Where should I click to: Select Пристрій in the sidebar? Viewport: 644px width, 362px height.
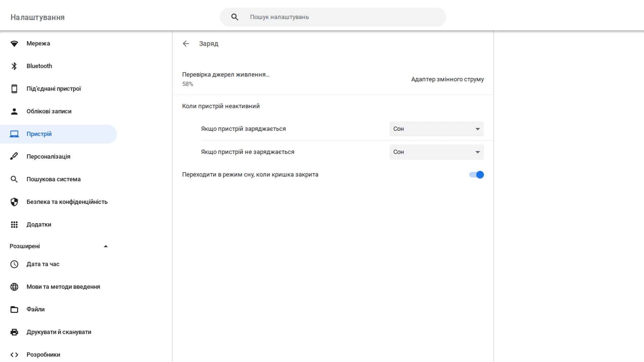[39, 134]
